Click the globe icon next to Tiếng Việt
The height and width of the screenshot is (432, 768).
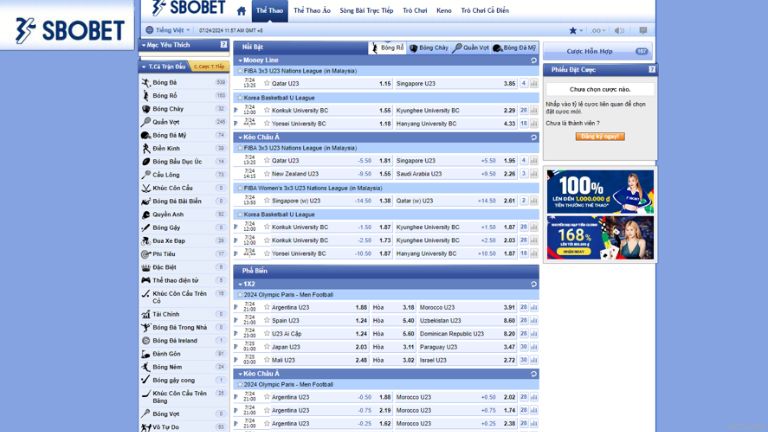(149, 30)
